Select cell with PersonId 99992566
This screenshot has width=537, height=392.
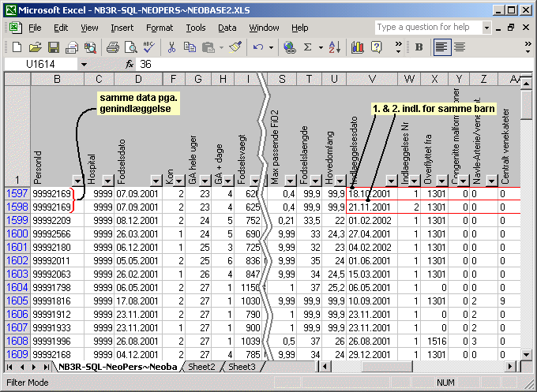(57, 234)
